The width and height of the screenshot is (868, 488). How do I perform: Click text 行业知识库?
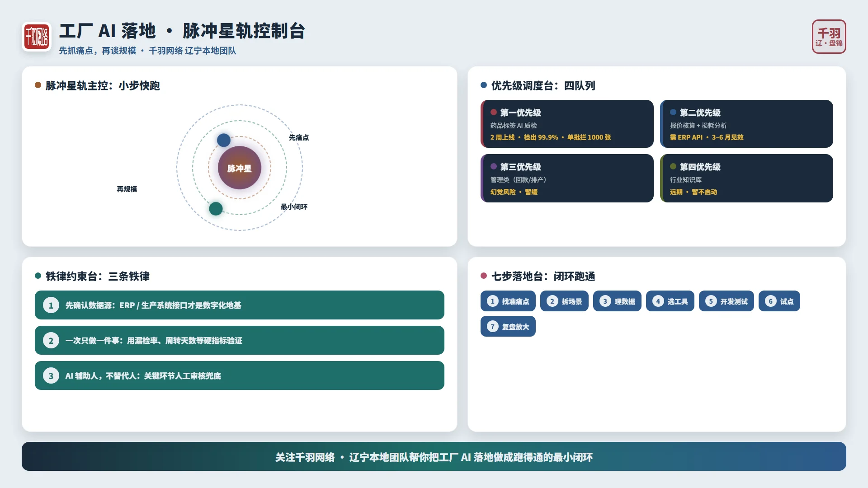click(685, 180)
